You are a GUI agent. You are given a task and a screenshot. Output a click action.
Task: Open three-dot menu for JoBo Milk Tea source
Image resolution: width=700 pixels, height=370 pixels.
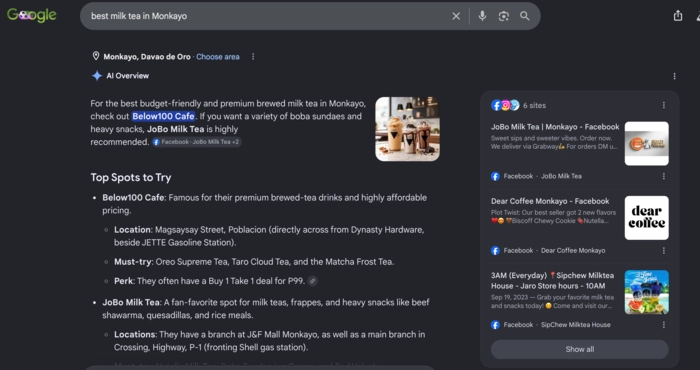(x=663, y=176)
